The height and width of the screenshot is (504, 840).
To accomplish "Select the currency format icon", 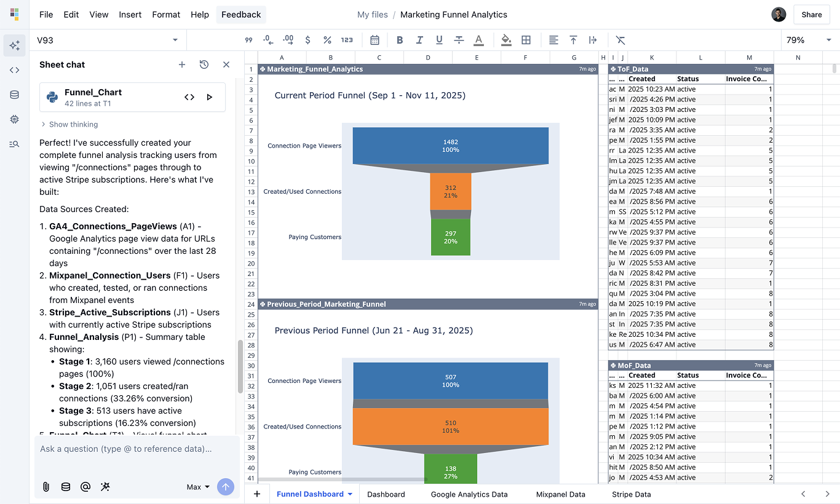I will tap(307, 39).
